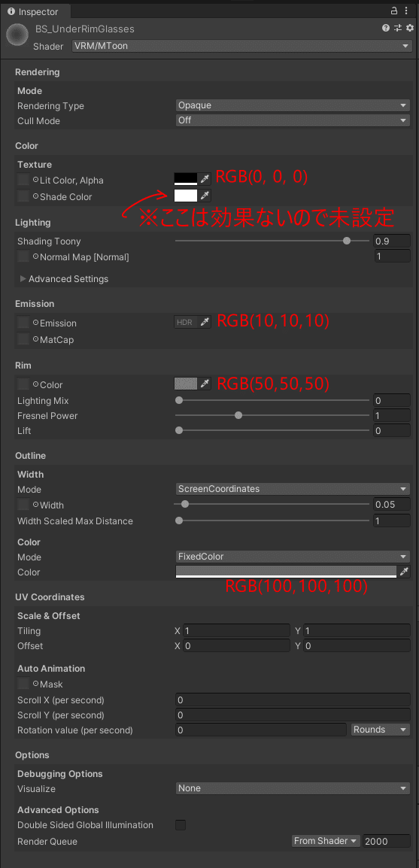This screenshot has height=868, width=419.
Task: Open the material settings gear menu
Action: pyautogui.click(x=409, y=28)
